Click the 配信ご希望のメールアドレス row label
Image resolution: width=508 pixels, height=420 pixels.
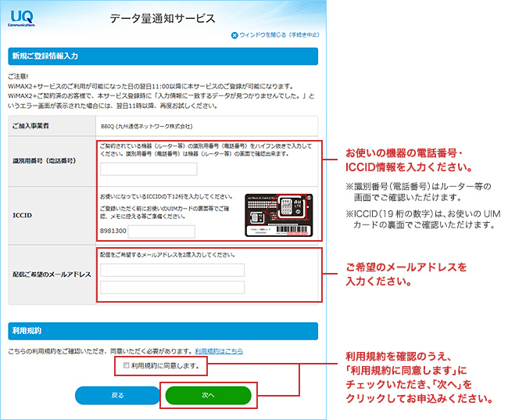point(52,275)
